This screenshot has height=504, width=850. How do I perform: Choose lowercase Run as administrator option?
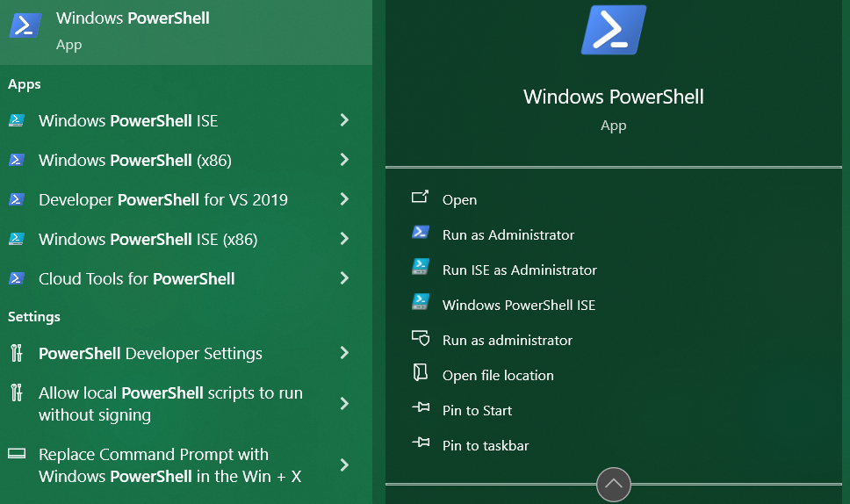508,341
